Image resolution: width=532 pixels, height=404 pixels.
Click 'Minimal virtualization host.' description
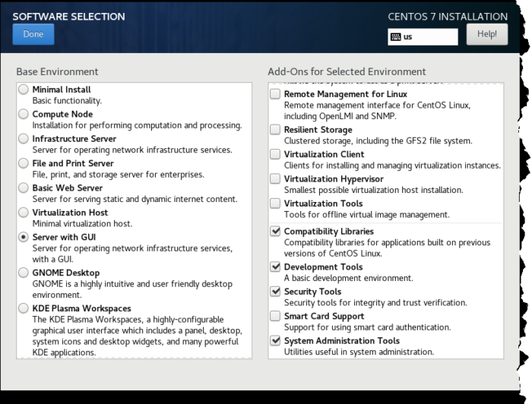pyautogui.click(x=82, y=224)
